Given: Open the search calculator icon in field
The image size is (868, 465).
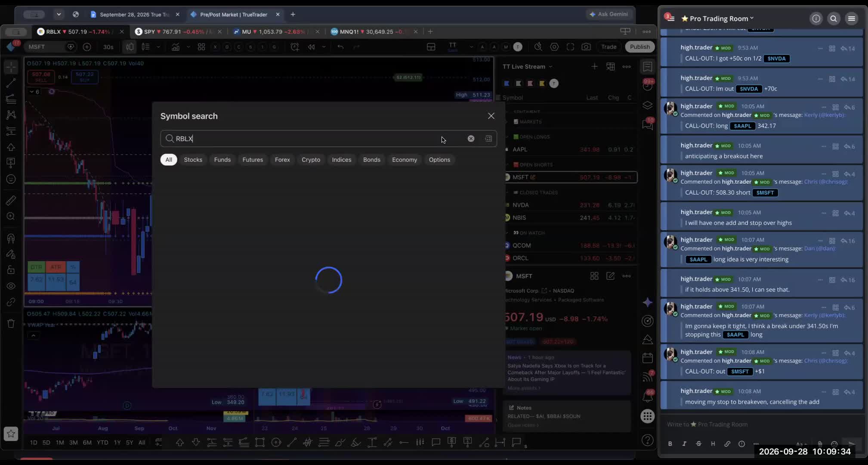Looking at the screenshot, I should coord(488,139).
